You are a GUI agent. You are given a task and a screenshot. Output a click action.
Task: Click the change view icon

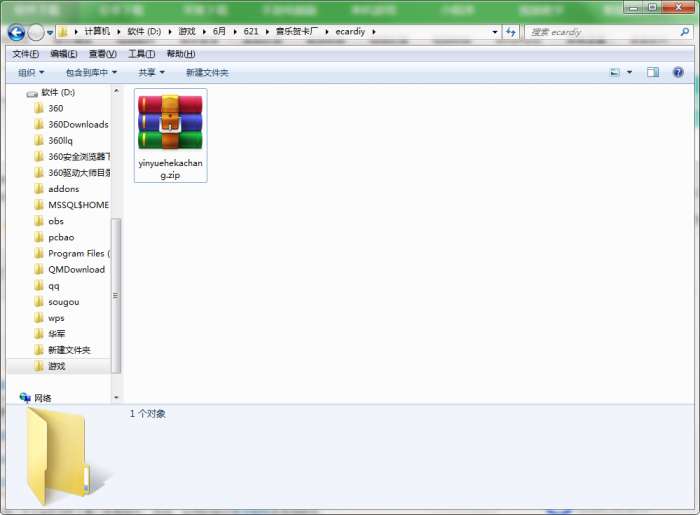[615, 72]
